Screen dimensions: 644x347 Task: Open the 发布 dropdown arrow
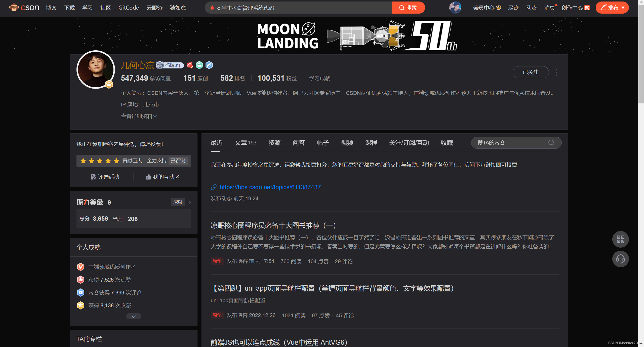[623, 8]
